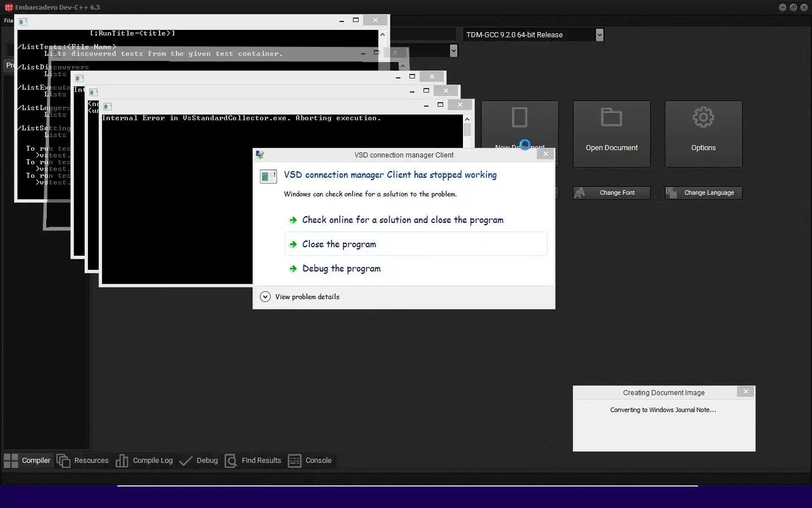Choose Close the program option
This screenshot has height=508, width=812.
(x=416, y=244)
